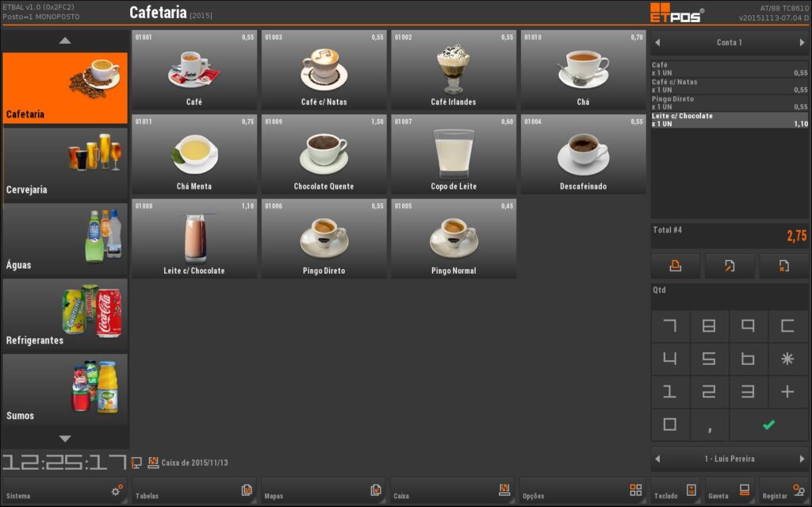
Task: Switch to previous employee before Luis Pereira
Action: point(657,459)
